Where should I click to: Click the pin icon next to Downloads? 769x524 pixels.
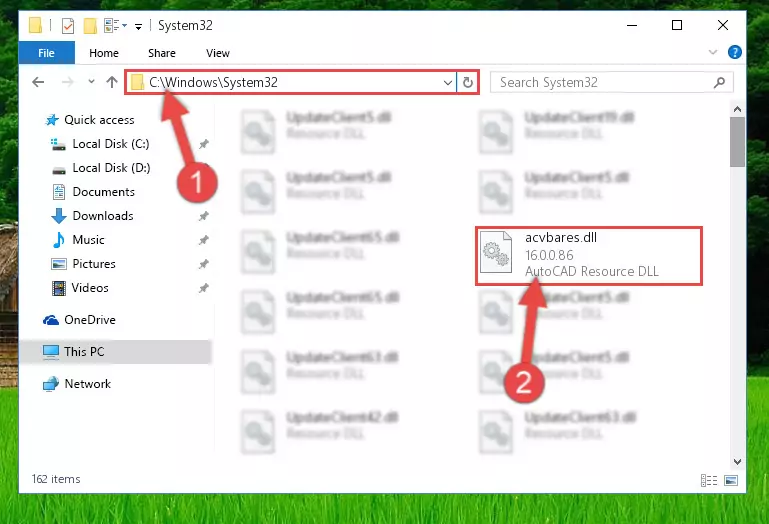204,216
